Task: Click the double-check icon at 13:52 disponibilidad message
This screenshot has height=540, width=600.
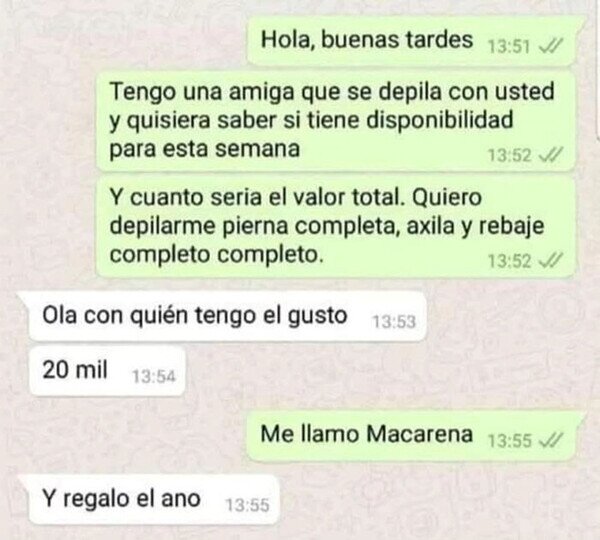Action: click(551, 155)
